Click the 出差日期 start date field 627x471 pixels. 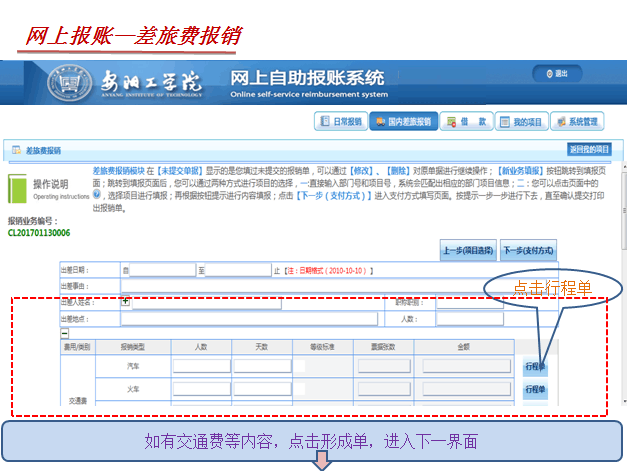162,270
